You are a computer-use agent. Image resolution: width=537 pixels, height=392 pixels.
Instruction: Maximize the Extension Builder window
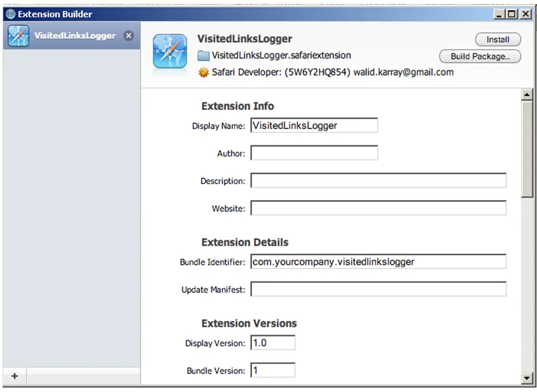pos(511,14)
